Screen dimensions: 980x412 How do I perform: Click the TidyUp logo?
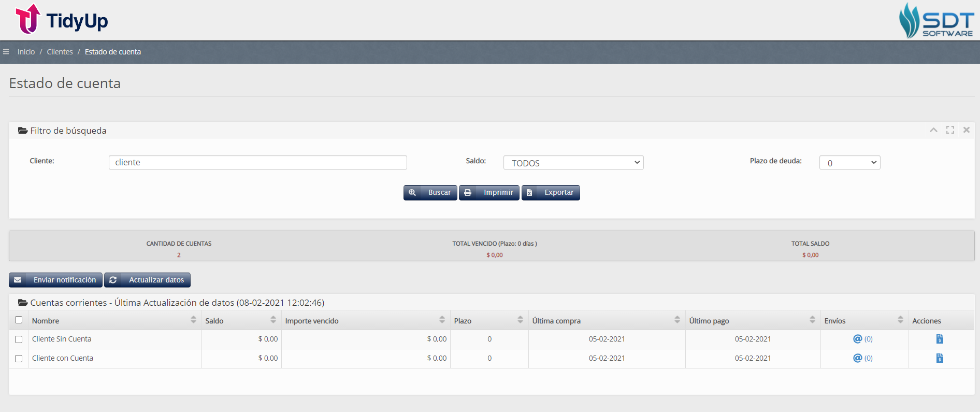(62, 20)
